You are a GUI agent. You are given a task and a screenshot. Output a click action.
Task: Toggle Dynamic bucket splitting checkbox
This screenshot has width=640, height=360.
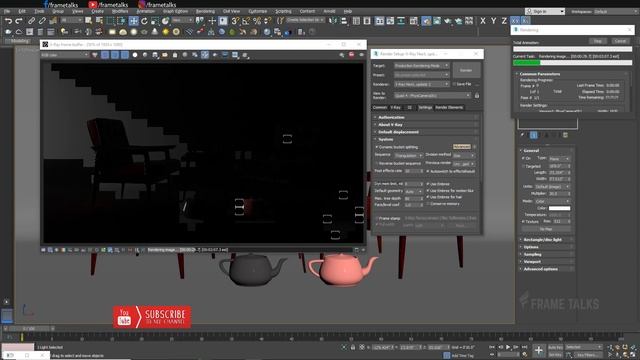coord(377,147)
